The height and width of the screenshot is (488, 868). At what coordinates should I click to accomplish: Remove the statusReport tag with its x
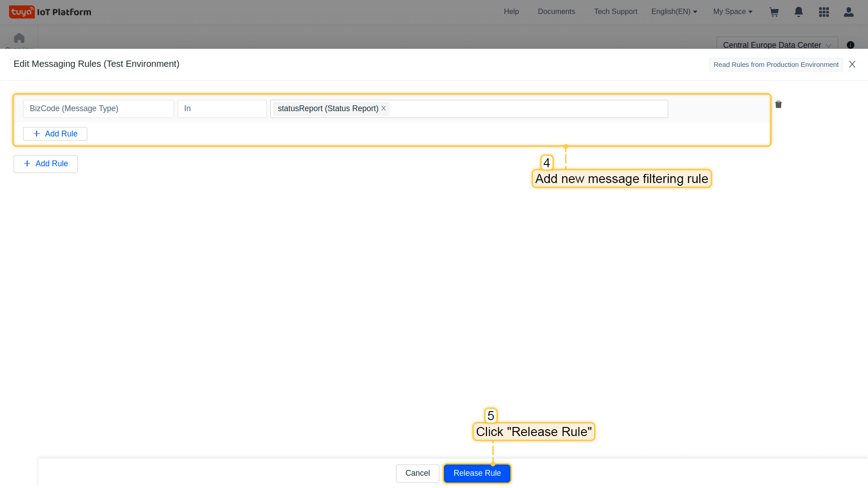383,108
